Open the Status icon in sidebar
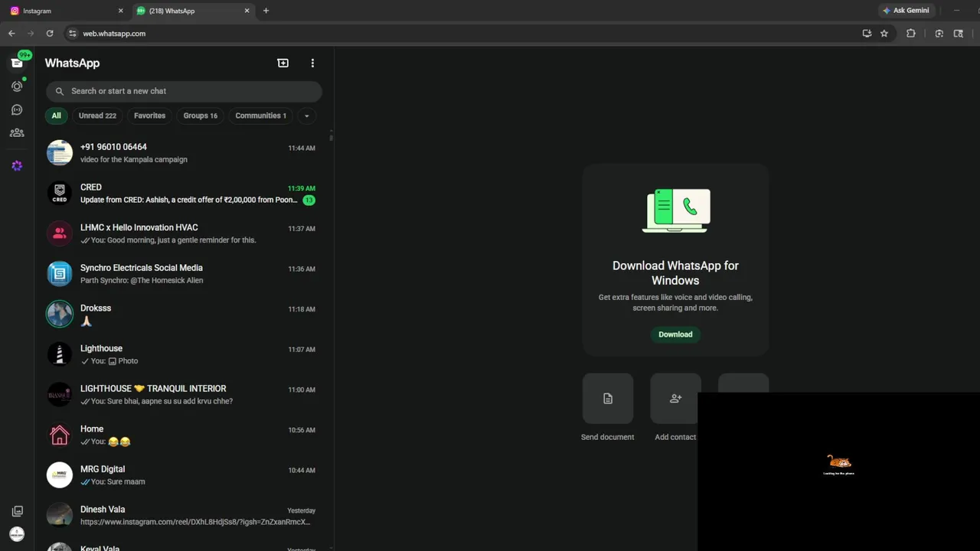The height and width of the screenshot is (551, 980). point(17,86)
